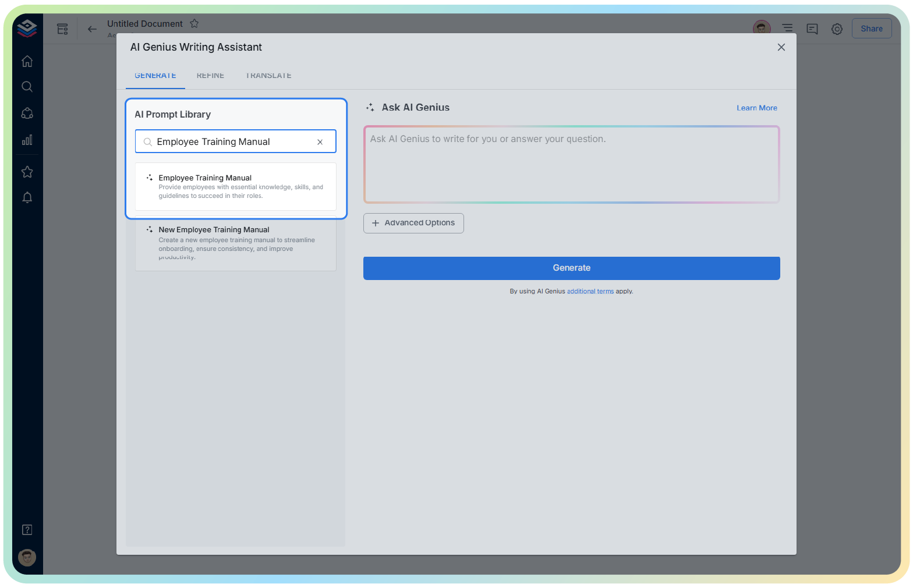The image size is (913, 588).
Task: Open the help question mark icon
Action: click(27, 530)
